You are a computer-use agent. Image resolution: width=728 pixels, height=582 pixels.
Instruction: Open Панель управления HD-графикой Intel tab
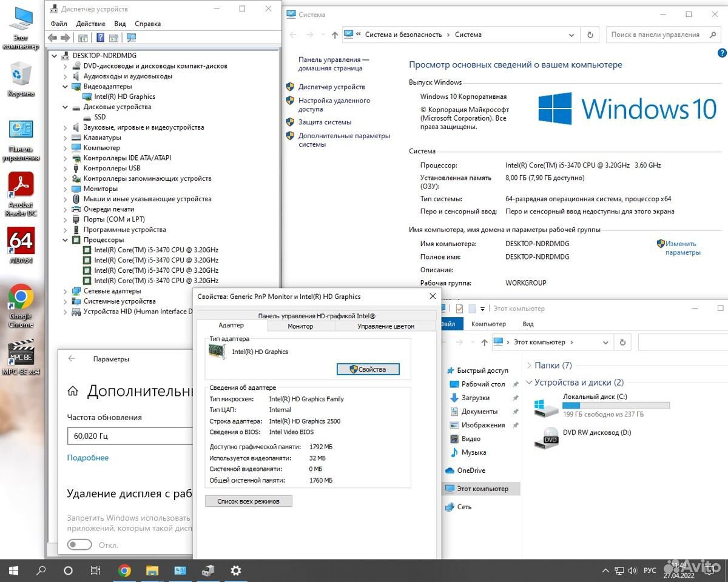click(x=317, y=316)
